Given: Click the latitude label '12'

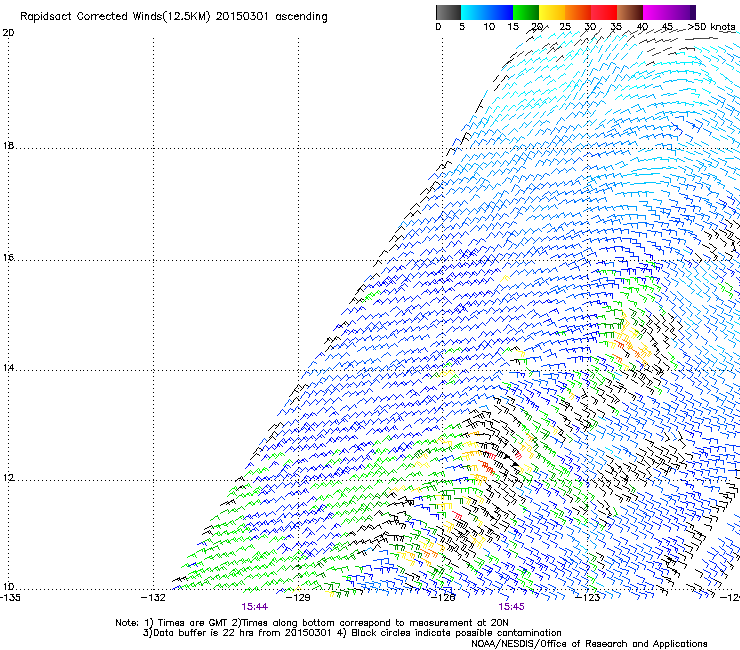Looking at the screenshot, I should click(8, 477).
